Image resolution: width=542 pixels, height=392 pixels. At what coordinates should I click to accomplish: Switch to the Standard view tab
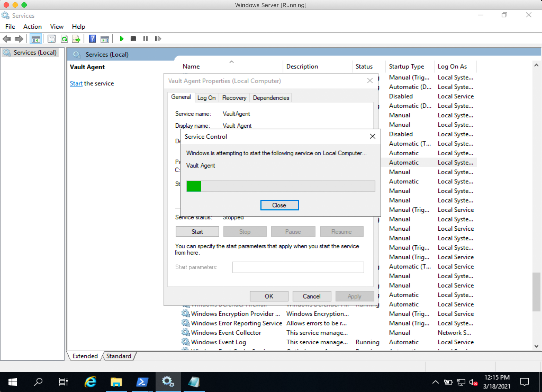pos(119,356)
